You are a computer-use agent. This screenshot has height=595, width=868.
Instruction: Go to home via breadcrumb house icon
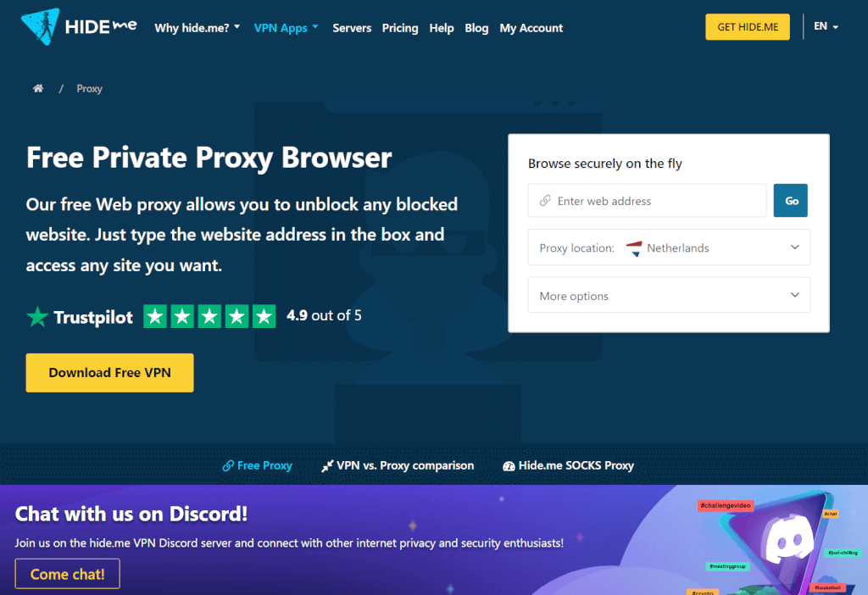tap(38, 88)
